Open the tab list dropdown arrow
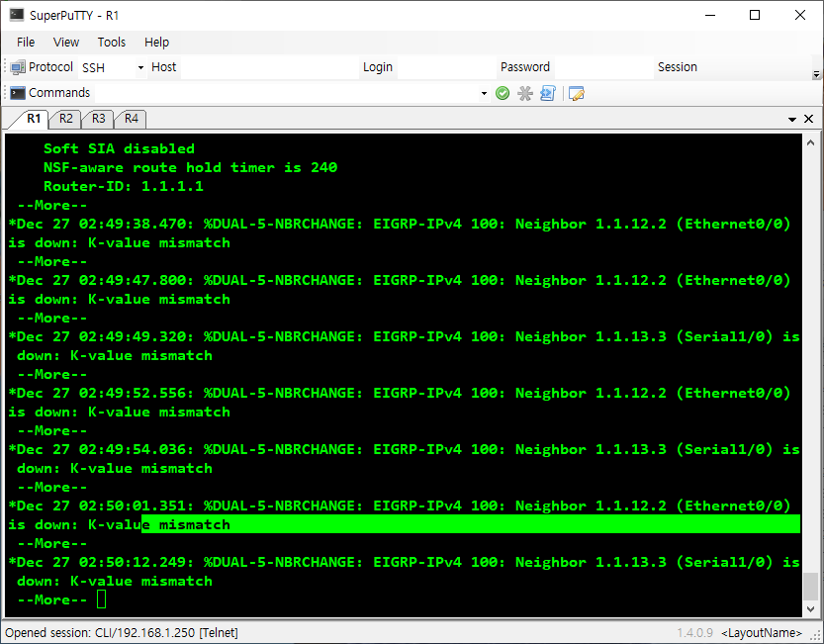 792,120
